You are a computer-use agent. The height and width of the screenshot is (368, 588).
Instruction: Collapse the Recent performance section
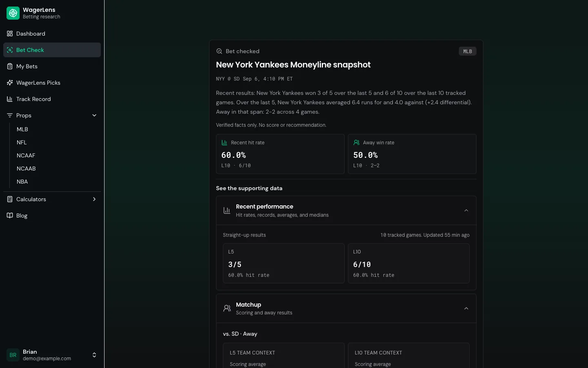point(466,211)
